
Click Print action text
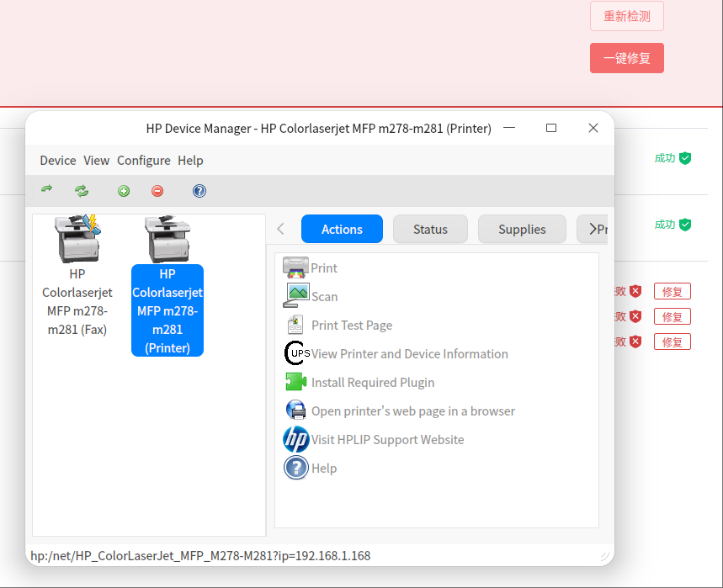(324, 268)
